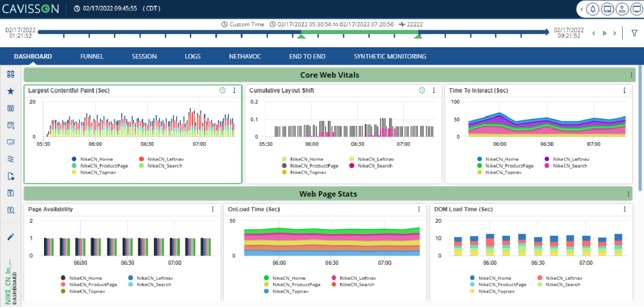The height and width of the screenshot is (307, 644).
Task: Open Largest Contentful Paint widget menu
Action: click(x=234, y=91)
